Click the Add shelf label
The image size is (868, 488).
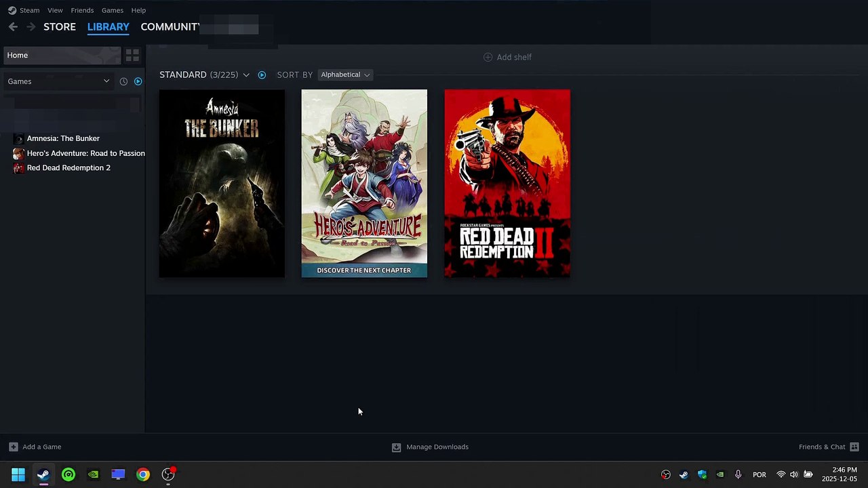tap(514, 57)
